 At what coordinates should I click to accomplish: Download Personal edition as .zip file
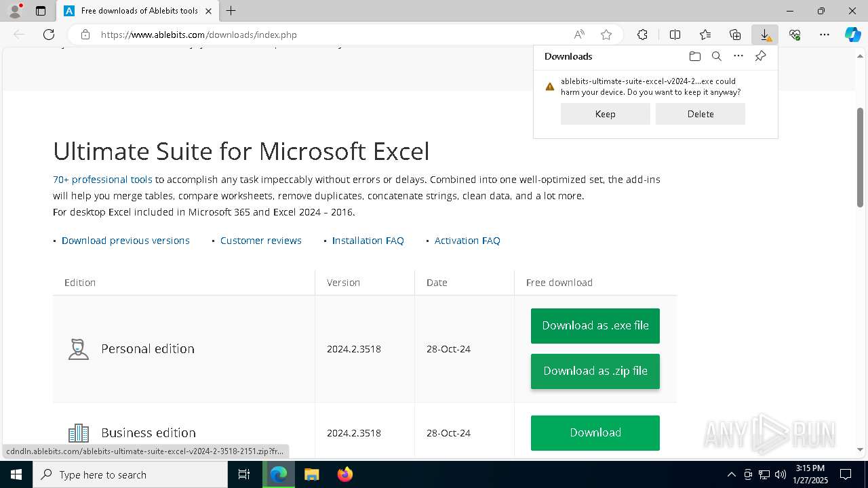pos(595,371)
